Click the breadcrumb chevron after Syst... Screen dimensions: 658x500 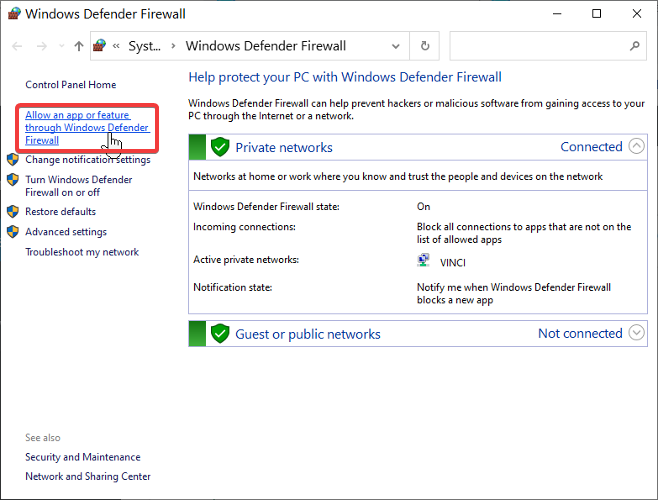point(173,46)
